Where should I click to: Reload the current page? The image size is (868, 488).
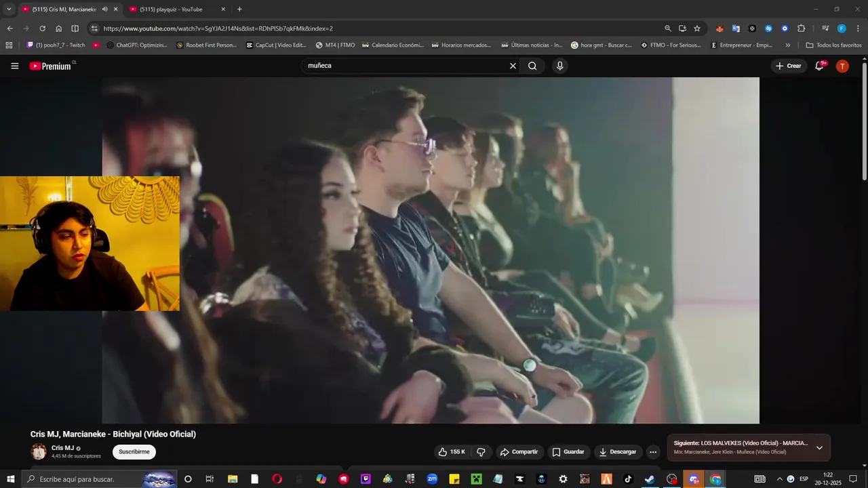pyautogui.click(x=42, y=28)
